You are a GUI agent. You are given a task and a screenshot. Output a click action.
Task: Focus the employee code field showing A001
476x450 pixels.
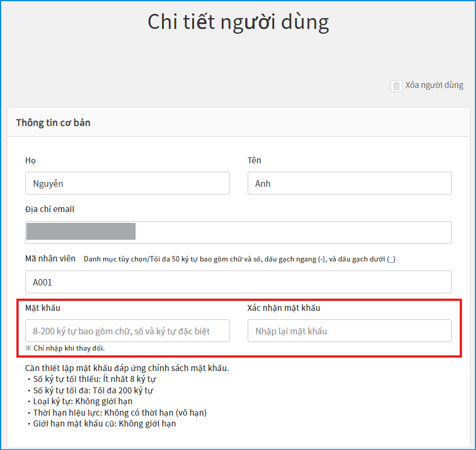(238, 282)
